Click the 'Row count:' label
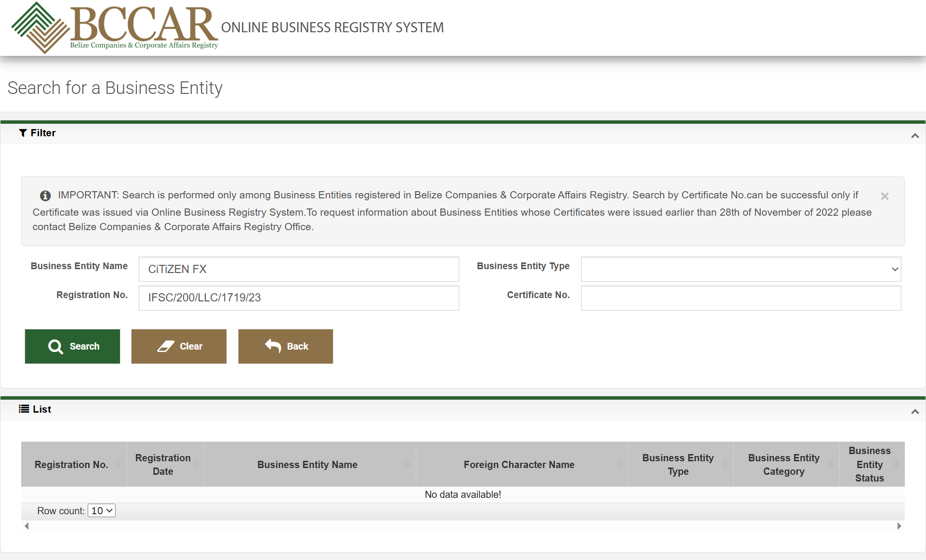This screenshot has width=926, height=560. 61,511
